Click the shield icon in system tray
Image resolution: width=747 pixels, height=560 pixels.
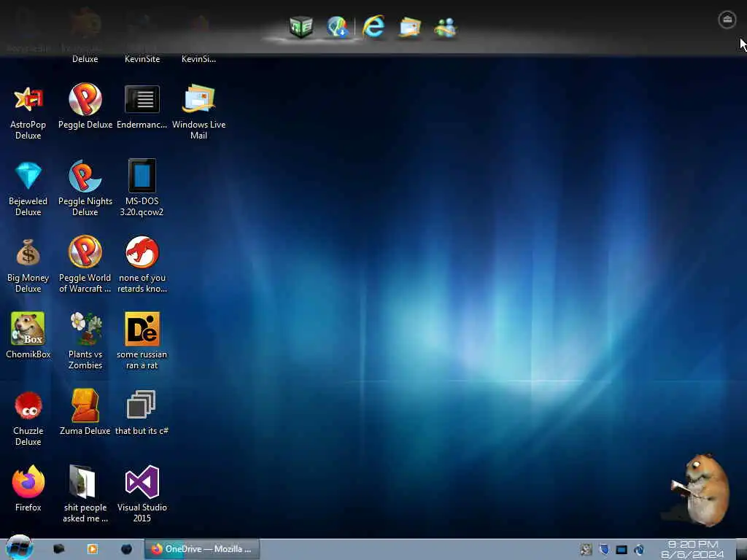tap(604, 550)
